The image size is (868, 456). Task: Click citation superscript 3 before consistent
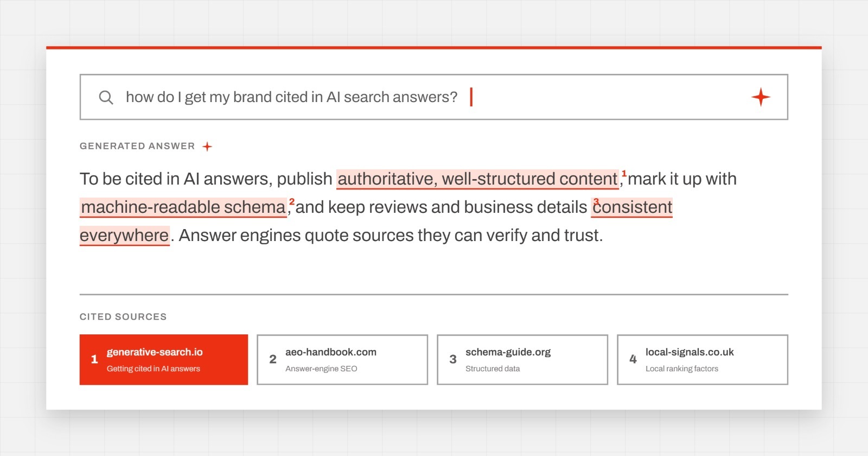coord(596,202)
